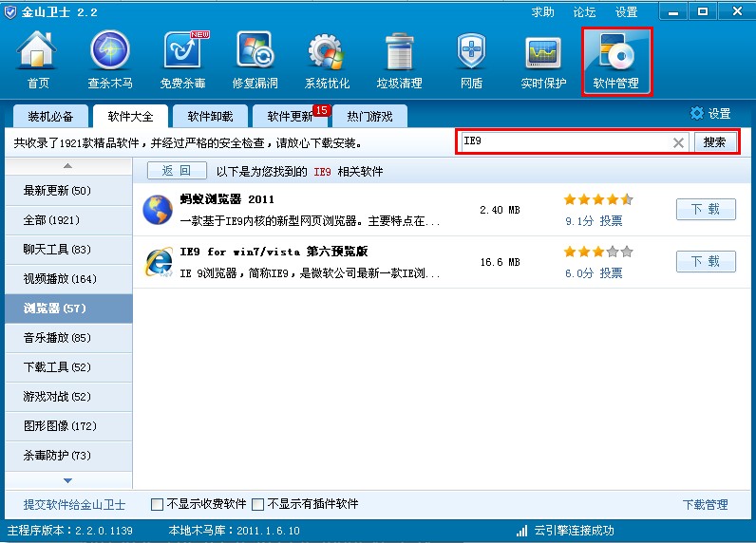The width and height of the screenshot is (756, 543).
Task: Open 下载管理 link
Action: 706,505
